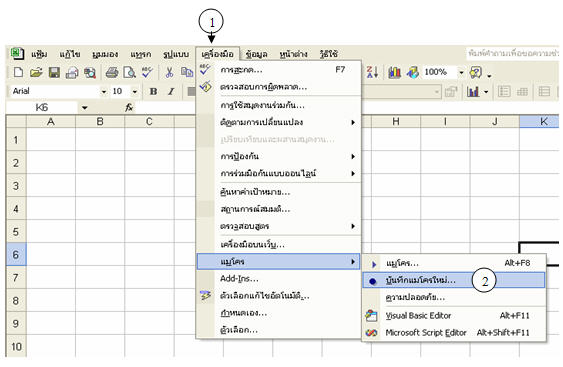Select the แมโคร menu item
This screenshot has width=563, height=367.
[x=279, y=261]
